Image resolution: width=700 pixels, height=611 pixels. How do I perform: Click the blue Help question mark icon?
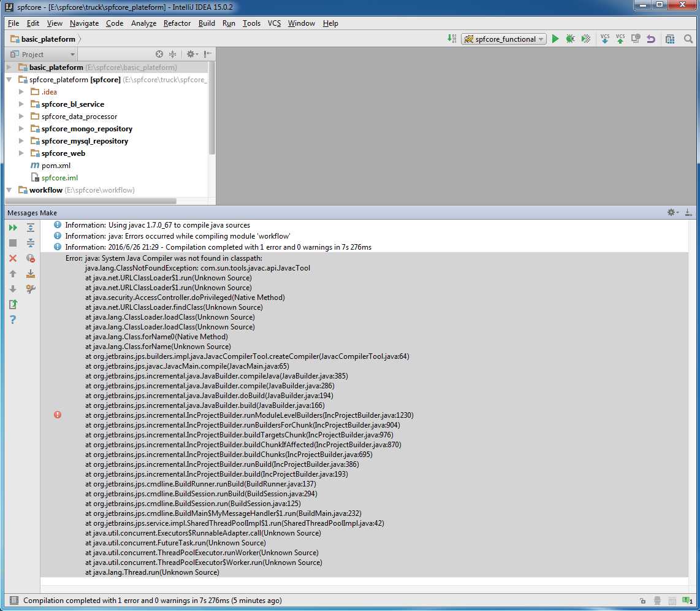click(x=13, y=320)
